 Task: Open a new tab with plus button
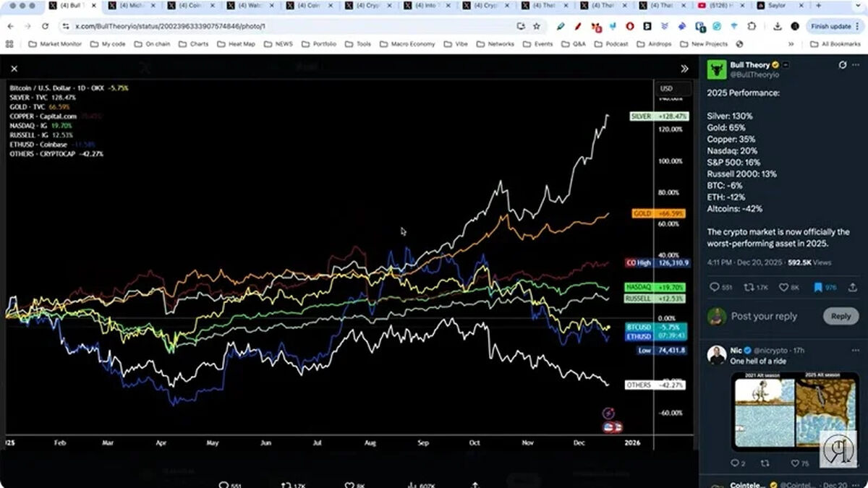[x=818, y=6]
